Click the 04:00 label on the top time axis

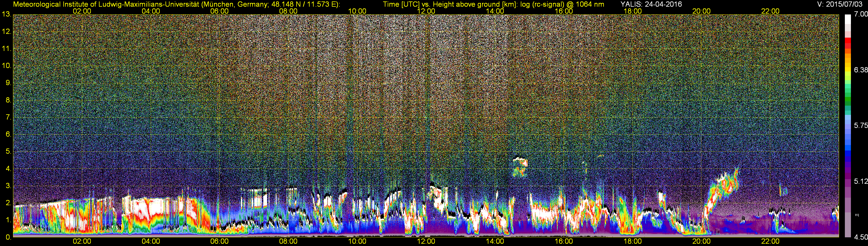(151, 11)
